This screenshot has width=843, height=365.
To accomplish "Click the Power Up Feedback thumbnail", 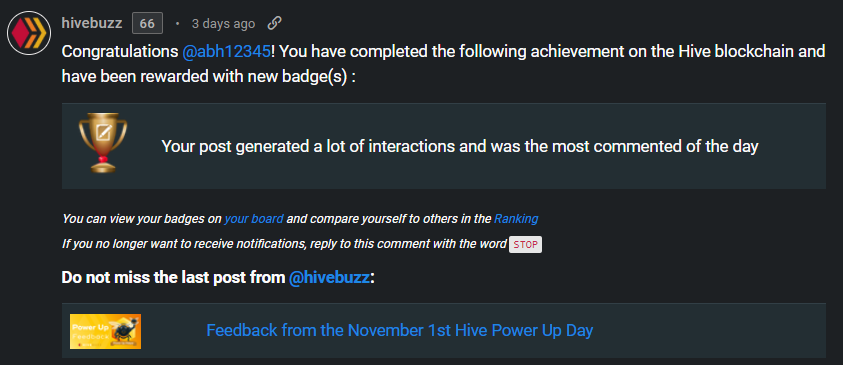I will pyautogui.click(x=105, y=331).
